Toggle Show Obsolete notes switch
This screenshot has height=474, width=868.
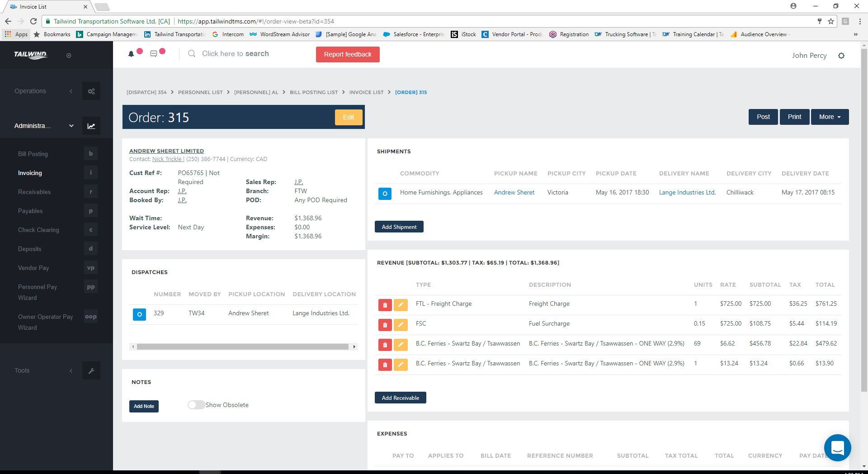click(196, 405)
